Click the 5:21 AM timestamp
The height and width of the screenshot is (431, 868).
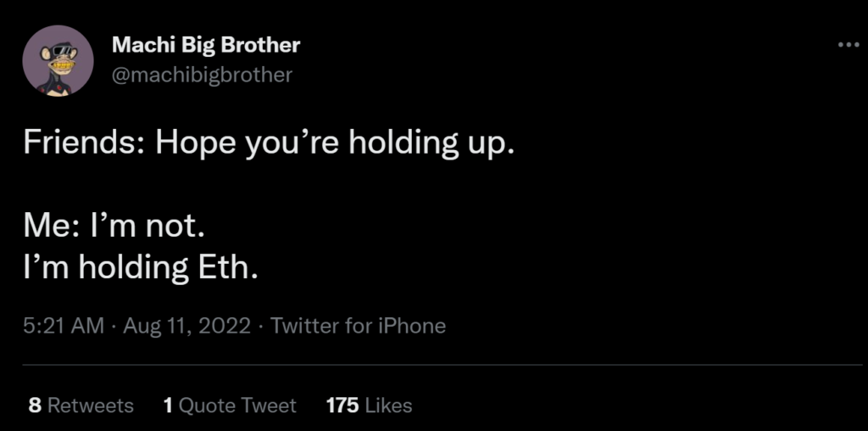coord(64,326)
